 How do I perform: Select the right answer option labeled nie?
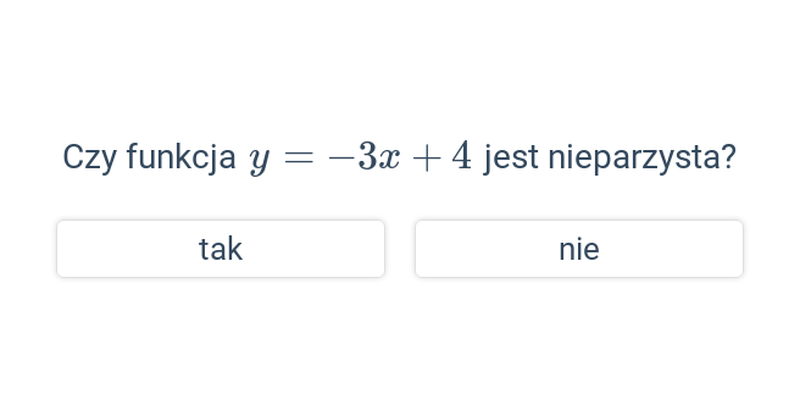(x=579, y=249)
